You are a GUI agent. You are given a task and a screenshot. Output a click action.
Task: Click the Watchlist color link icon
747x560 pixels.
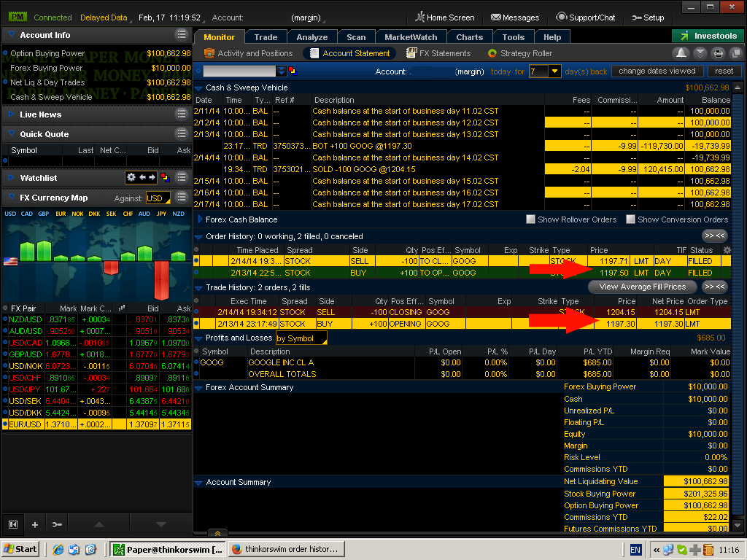tap(166, 178)
